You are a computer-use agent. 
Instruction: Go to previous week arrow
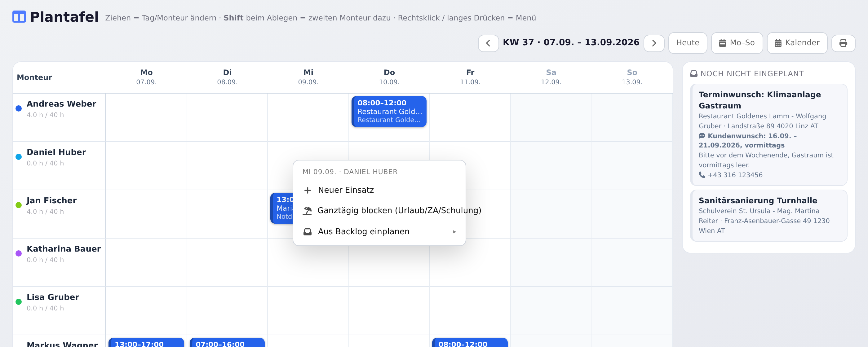[488, 43]
